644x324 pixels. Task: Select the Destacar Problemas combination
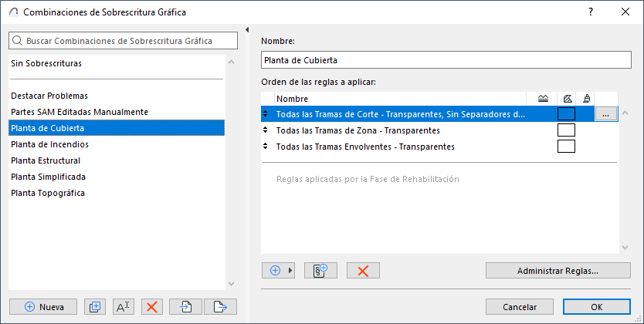click(x=49, y=96)
